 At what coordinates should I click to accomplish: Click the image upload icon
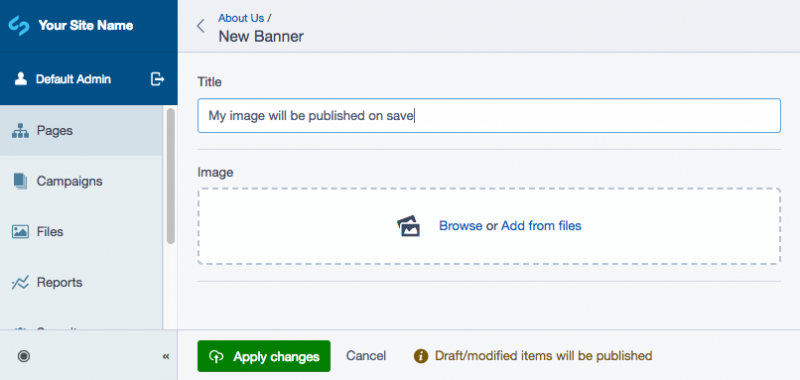click(409, 226)
